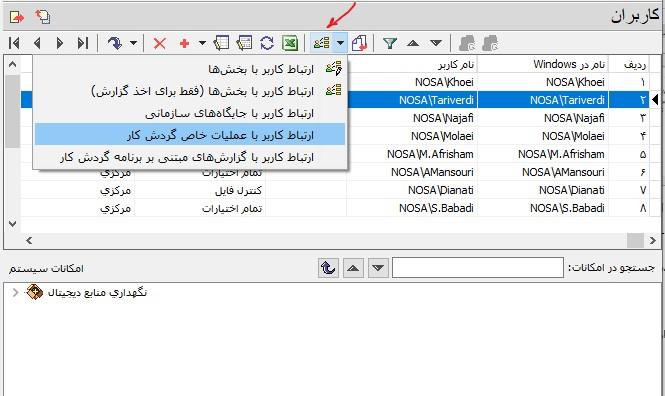This screenshot has height=396, width=665.
Task: Click the user-section relation toolbar icon
Action: coord(321,43)
